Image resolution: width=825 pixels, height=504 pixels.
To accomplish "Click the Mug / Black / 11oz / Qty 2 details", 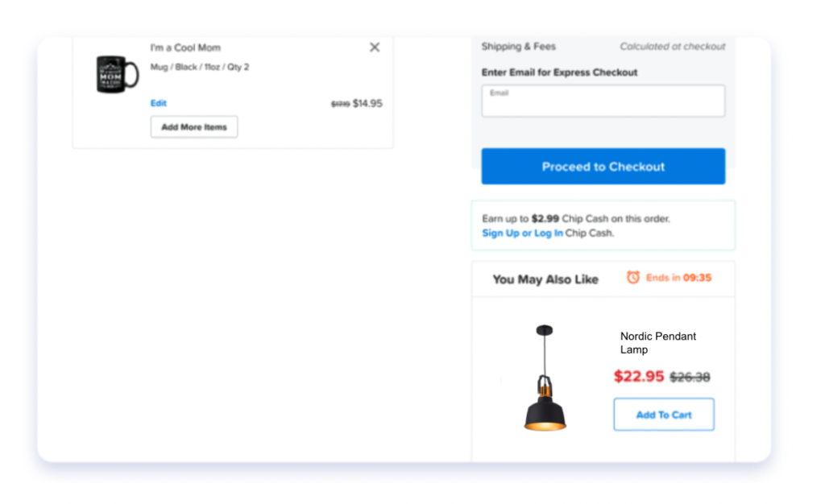I will point(200,67).
